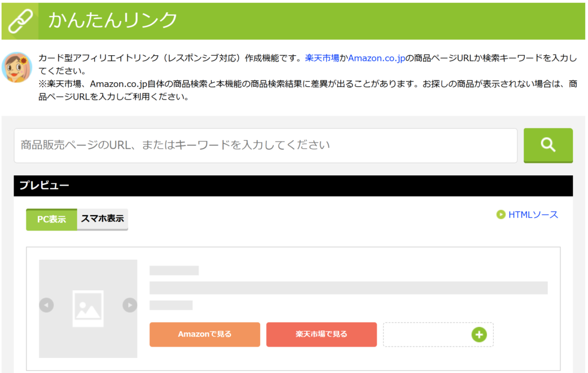The height and width of the screenshot is (373, 588).
Task: Open the HTMLソース link
Action: click(533, 215)
